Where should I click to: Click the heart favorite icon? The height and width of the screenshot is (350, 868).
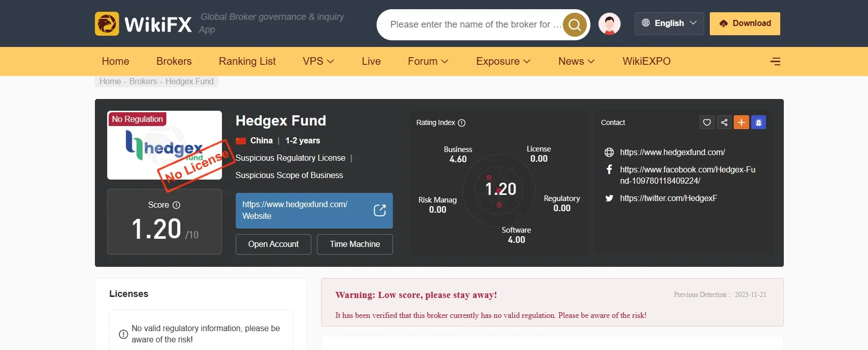pyautogui.click(x=707, y=122)
